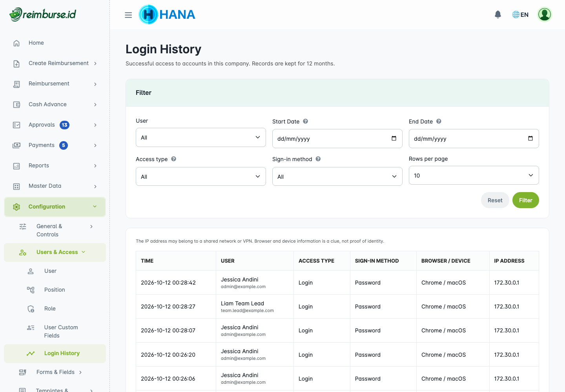Expand the Master Data chevron
Image resolution: width=565 pixels, height=392 pixels.
[x=95, y=186]
